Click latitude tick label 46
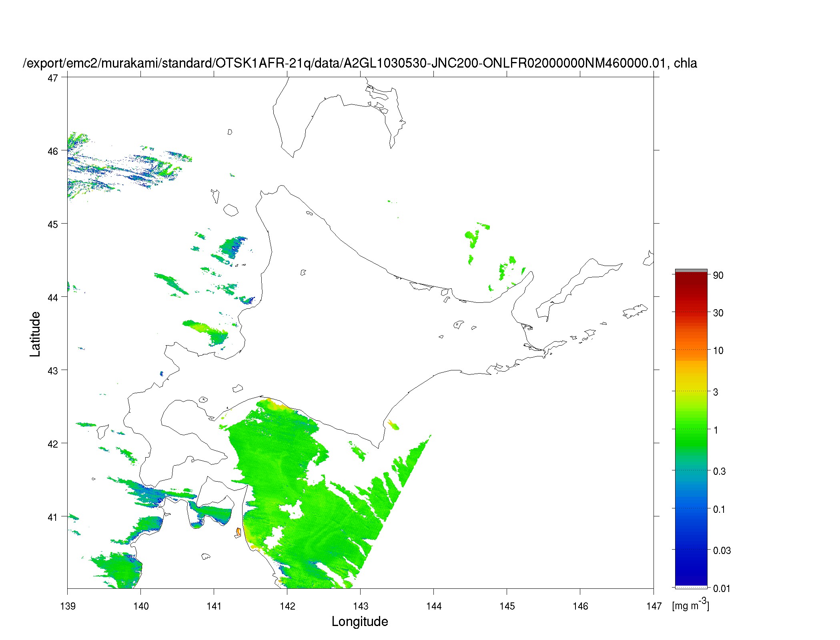Image resolution: width=840 pixels, height=640 pixels. pyautogui.click(x=52, y=151)
